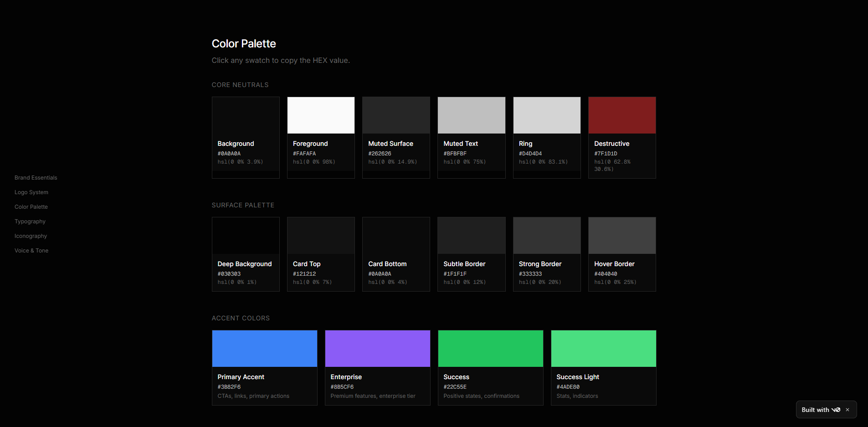
Task: Select Color Palette in sidebar navigation
Action: point(31,207)
